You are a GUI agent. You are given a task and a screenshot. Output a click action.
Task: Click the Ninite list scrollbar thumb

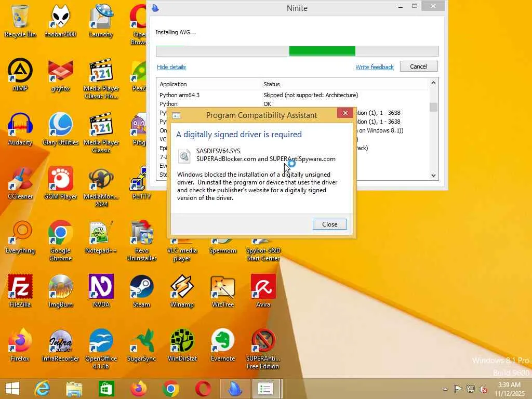click(x=433, y=107)
